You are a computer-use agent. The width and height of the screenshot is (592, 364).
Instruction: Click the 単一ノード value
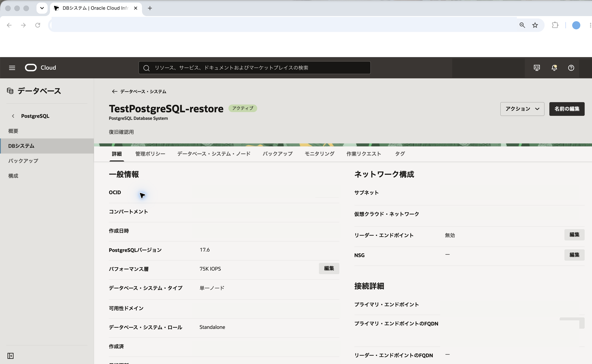coord(212,288)
